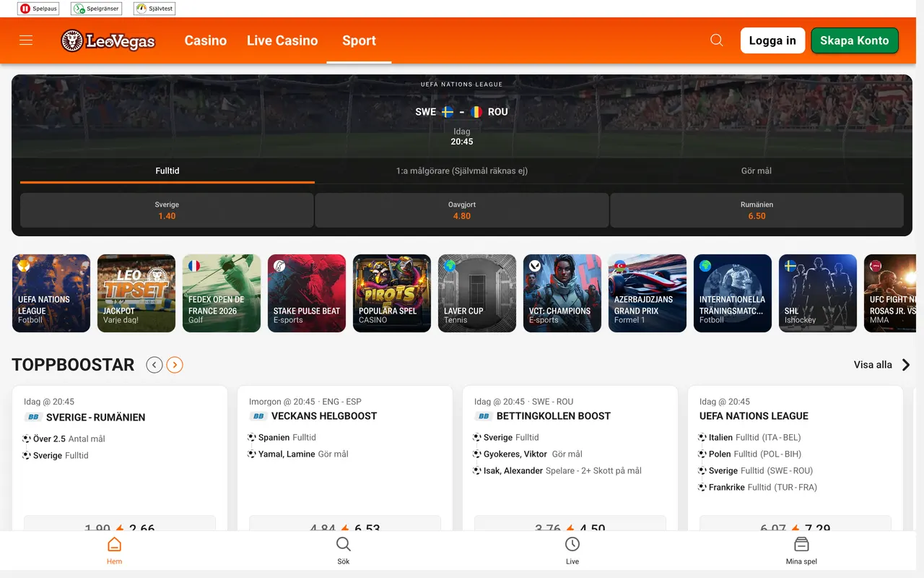
Task: Open VCT: Champions e-sports tile
Action: pos(562,293)
